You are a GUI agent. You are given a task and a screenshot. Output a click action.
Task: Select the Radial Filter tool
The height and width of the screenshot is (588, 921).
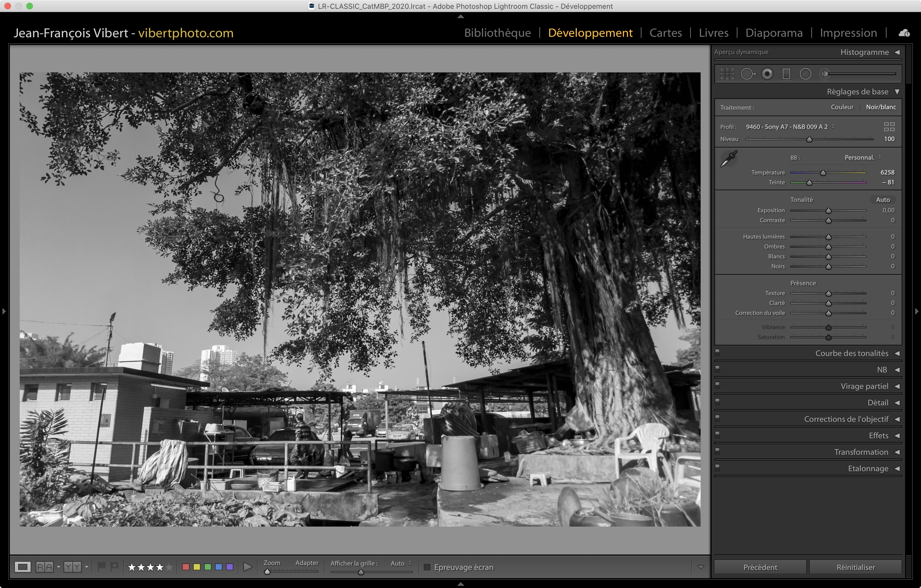(806, 74)
